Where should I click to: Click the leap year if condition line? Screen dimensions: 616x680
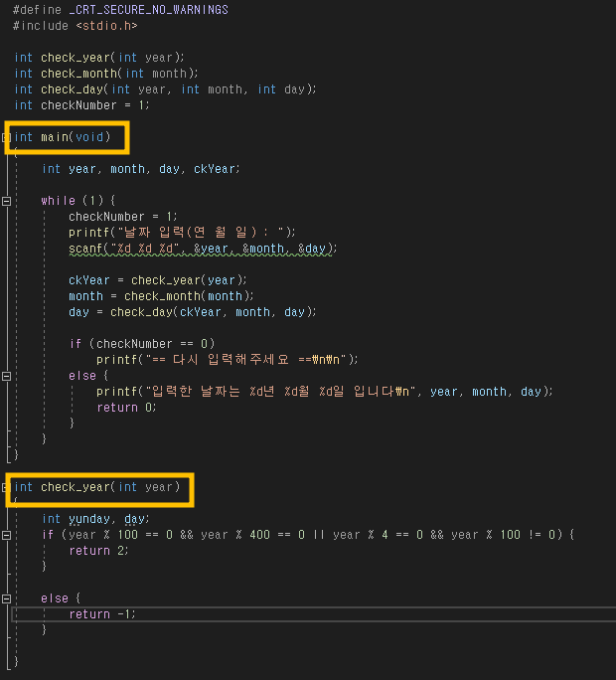[x=308, y=535]
